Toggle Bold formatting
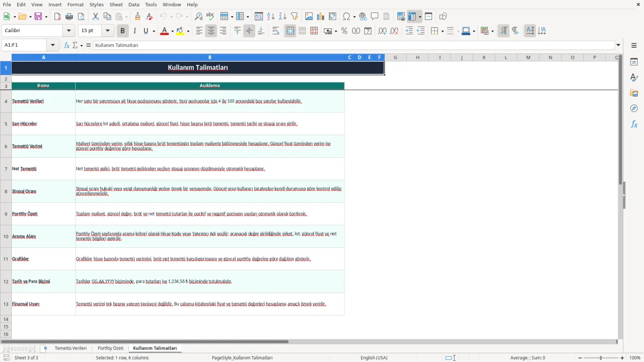 click(x=123, y=31)
